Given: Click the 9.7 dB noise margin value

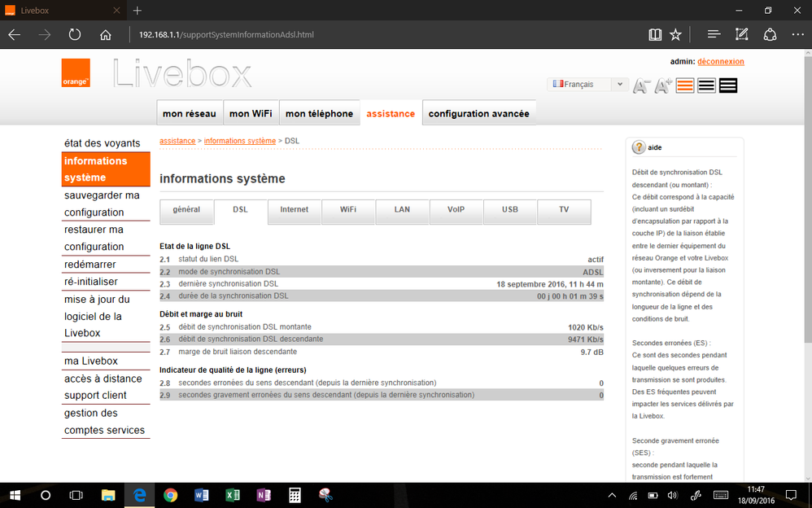Looking at the screenshot, I should tap(592, 352).
